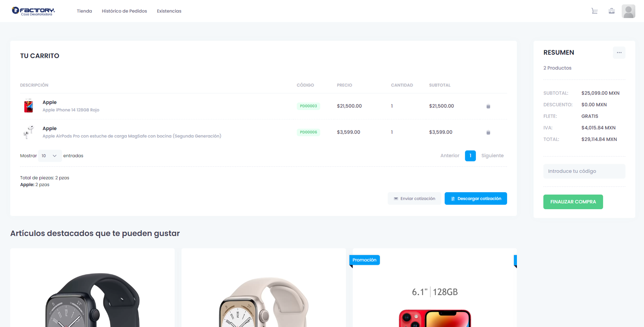This screenshot has height=327, width=644.
Task: Remove AirPods Pro using trash icon
Action: (x=488, y=133)
